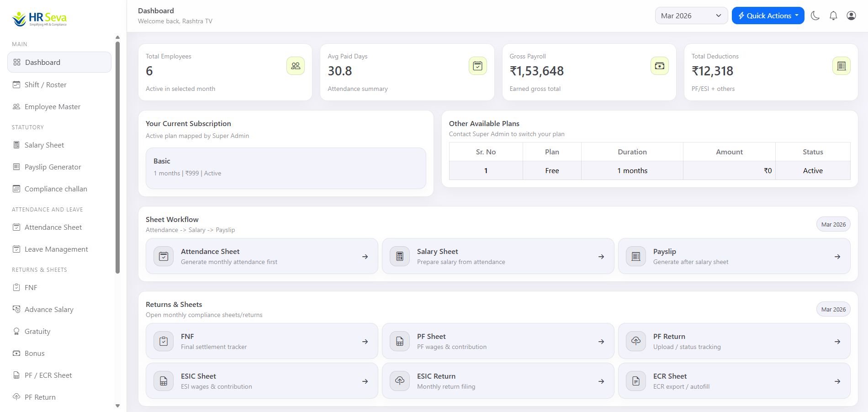Toggle dark mode with the moon icon
868x412 pixels.
[815, 15]
